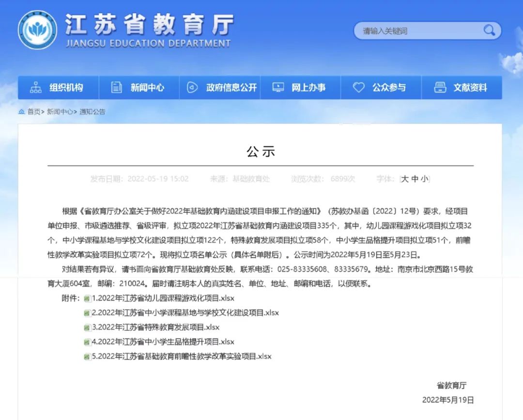Open the 公众参与 menu item

381,87
